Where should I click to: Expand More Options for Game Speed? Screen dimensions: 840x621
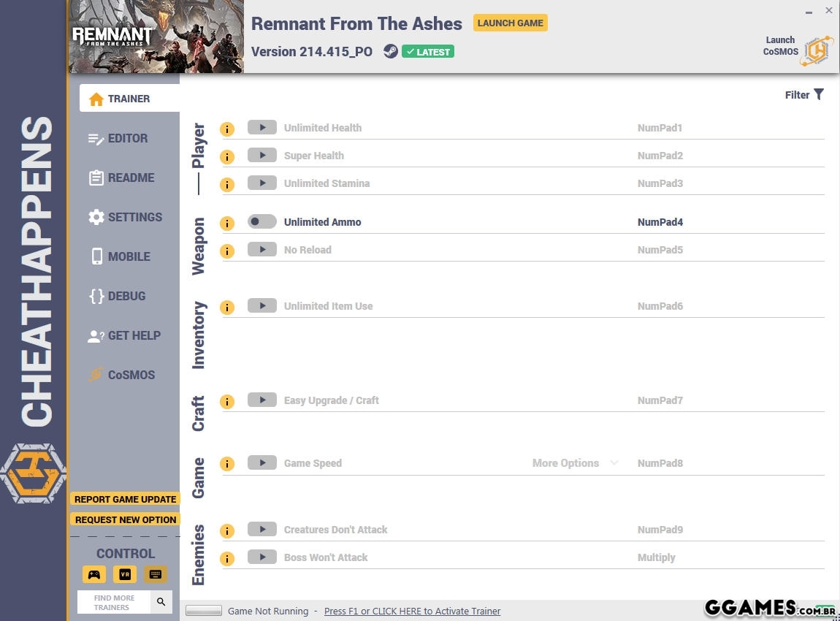574,463
